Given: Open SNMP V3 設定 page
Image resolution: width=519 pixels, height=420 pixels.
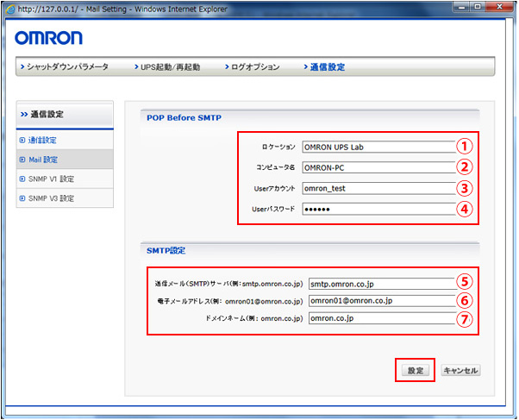Looking at the screenshot, I should (51, 198).
